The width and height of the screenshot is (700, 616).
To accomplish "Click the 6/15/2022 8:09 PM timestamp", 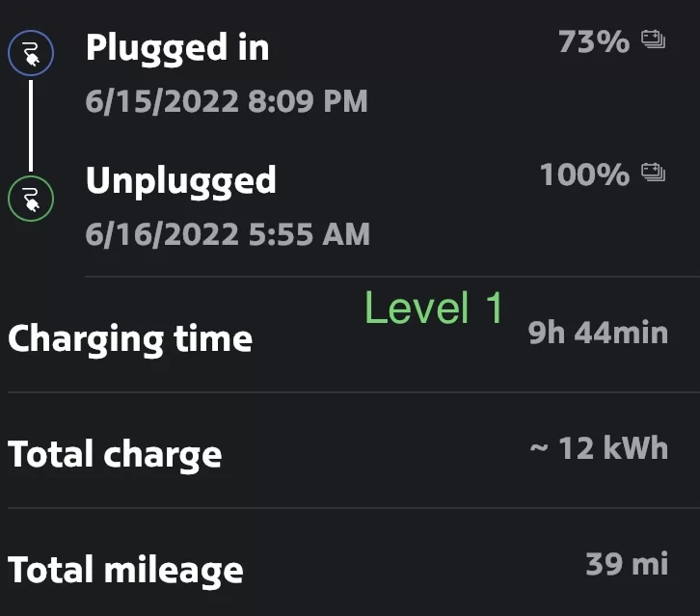I will click(227, 101).
